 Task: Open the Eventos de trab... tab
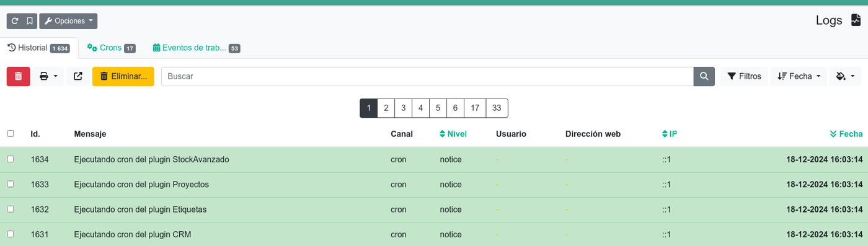coord(196,48)
